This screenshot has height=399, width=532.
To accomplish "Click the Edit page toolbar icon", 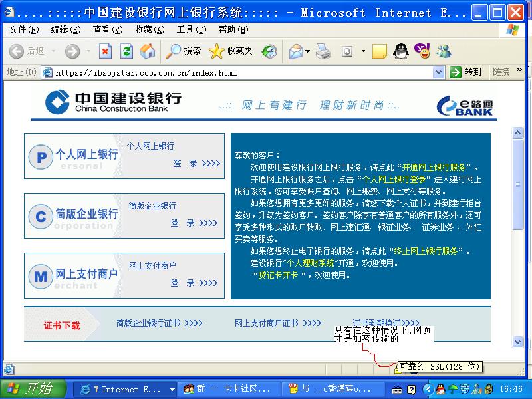I will click(x=346, y=52).
